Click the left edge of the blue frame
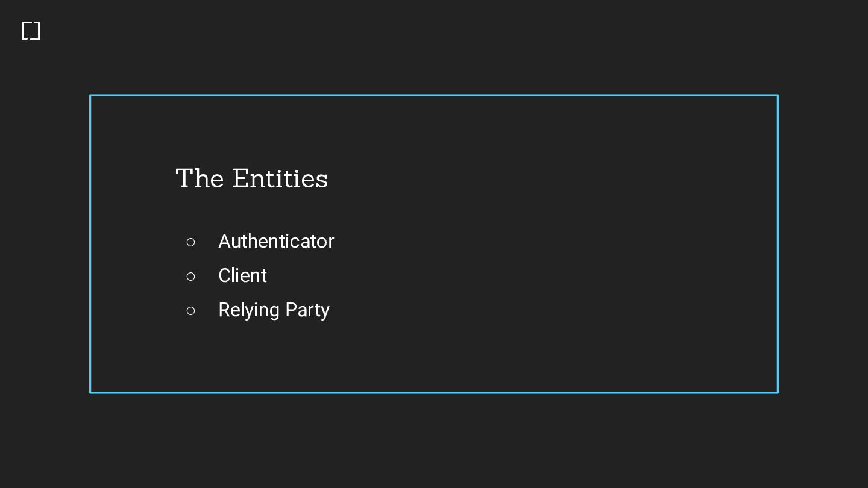 point(90,243)
